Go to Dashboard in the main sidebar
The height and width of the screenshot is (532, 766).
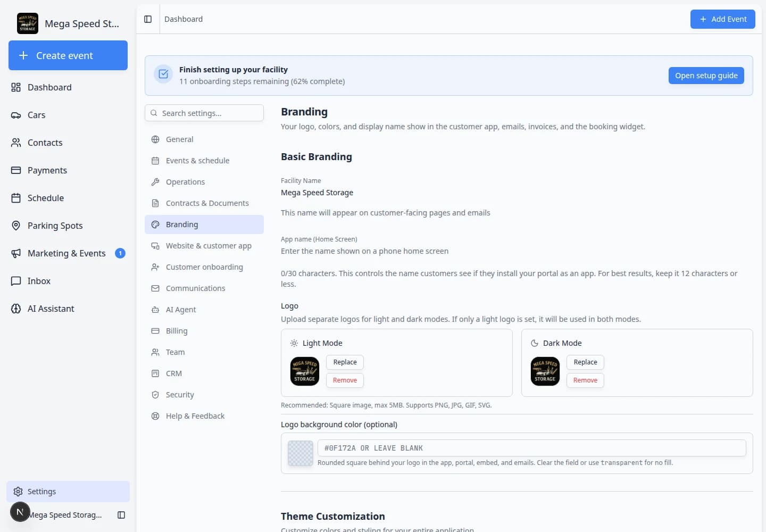pos(68,87)
